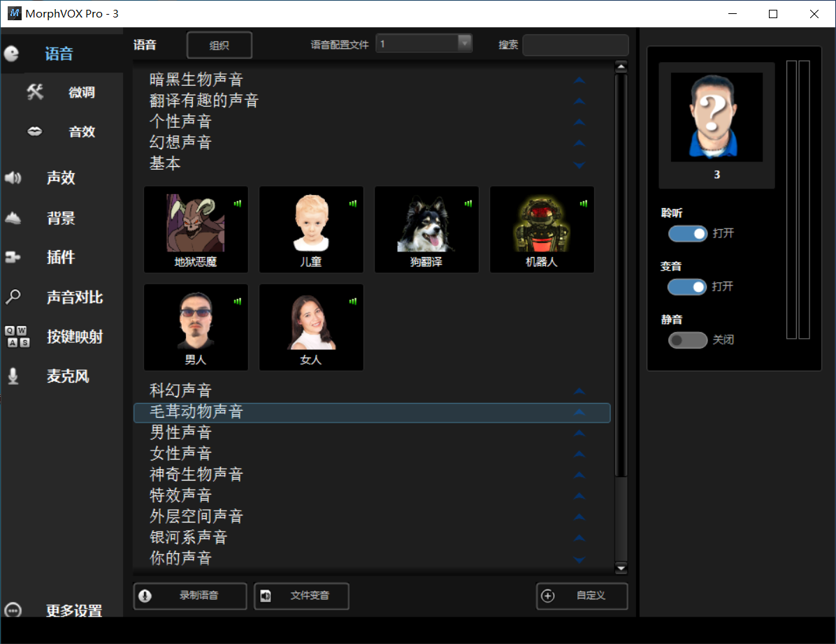Click the 组织 button

(x=219, y=45)
